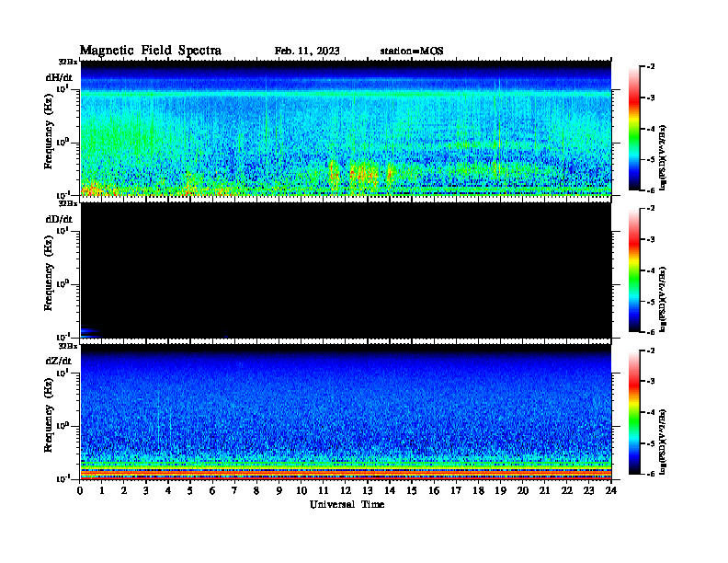Viewport: 728px width, 563px height.
Task: Click the "14" hour tick label
Action: coord(390,490)
